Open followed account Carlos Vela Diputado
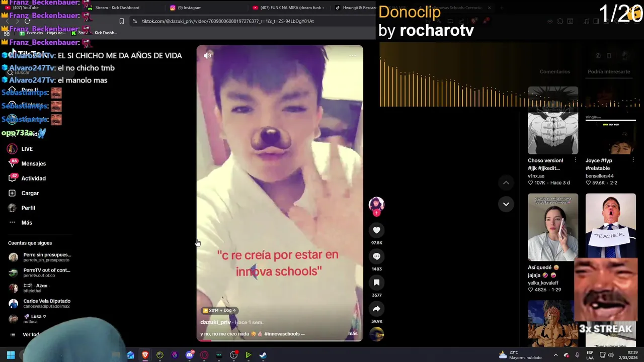 40,304
